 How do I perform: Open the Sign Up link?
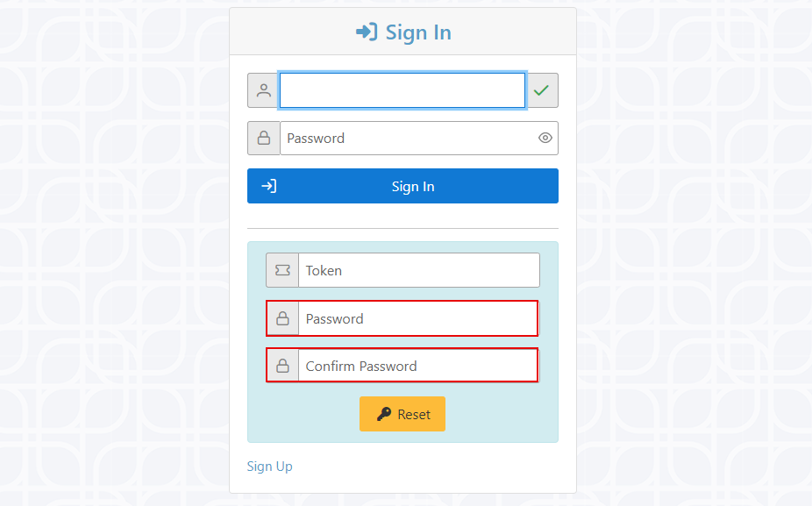click(x=270, y=467)
